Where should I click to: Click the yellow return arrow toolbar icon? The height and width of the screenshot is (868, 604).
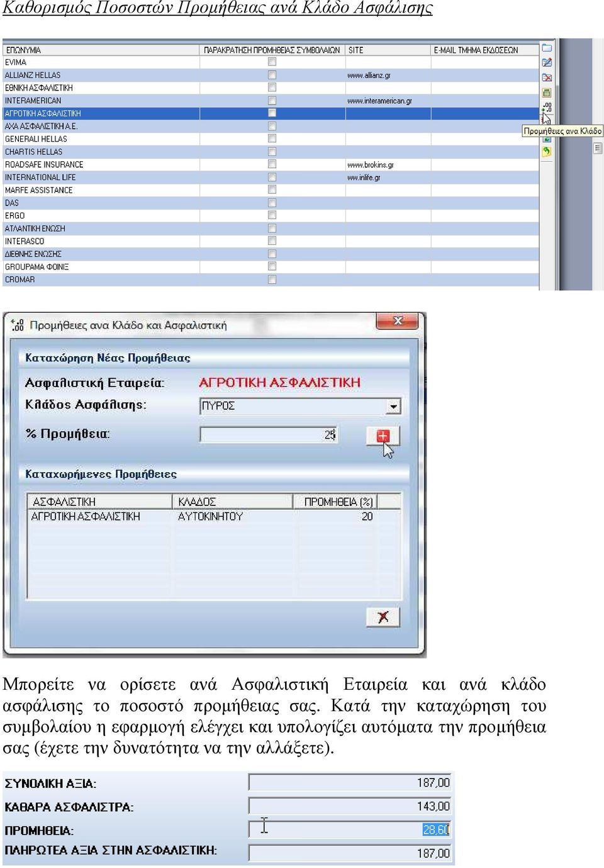(546, 151)
